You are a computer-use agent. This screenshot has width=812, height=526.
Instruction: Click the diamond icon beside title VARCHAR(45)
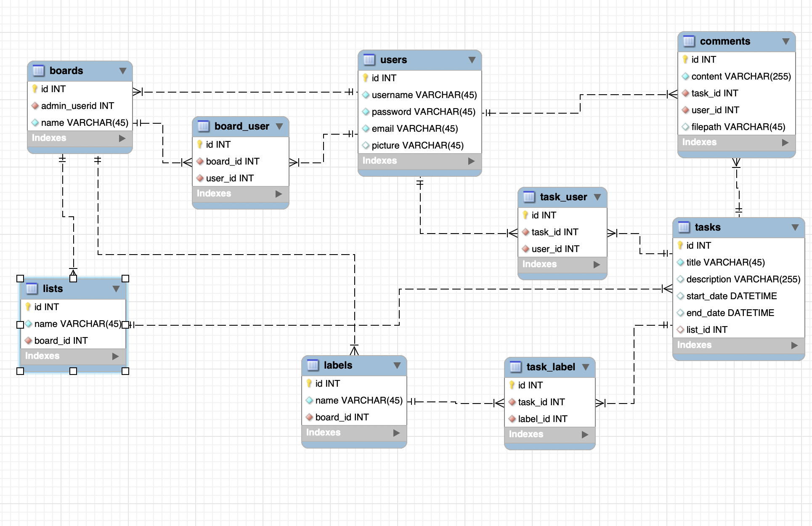[680, 262]
